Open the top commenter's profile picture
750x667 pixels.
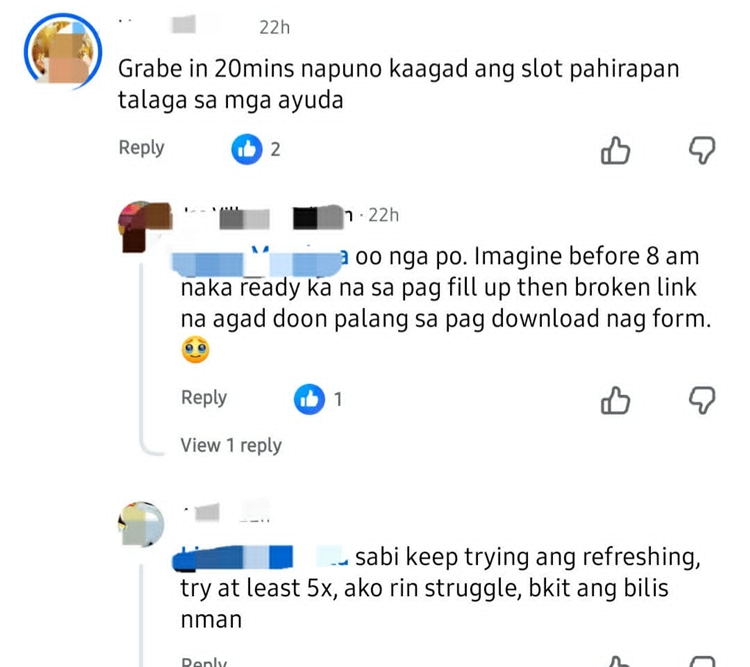(x=63, y=52)
